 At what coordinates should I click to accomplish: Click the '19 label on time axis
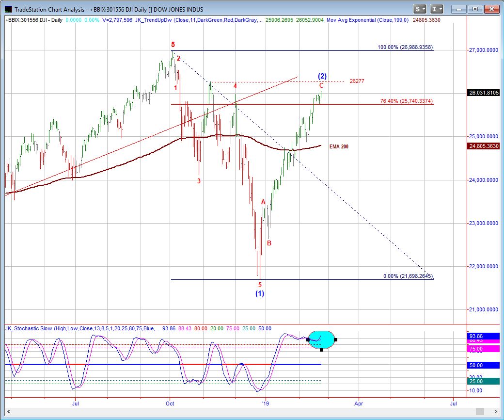click(265, 404)
